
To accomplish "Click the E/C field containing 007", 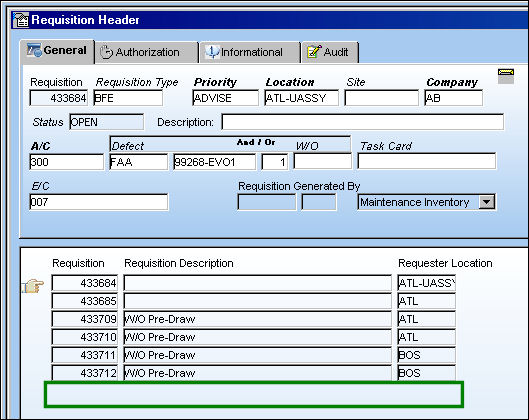I will 99,202.
